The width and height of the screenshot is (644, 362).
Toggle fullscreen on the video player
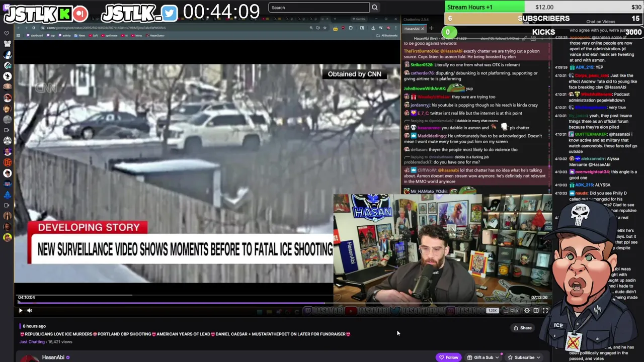[545, 310]
